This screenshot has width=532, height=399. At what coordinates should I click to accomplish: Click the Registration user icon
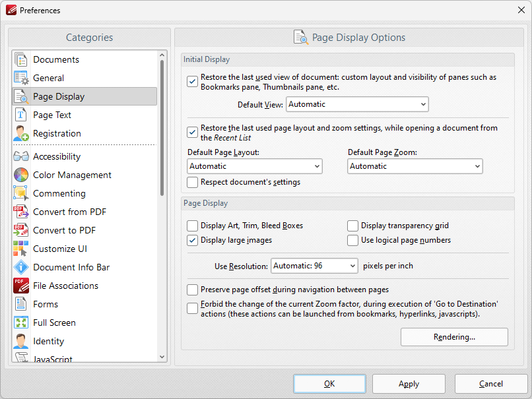21,134
